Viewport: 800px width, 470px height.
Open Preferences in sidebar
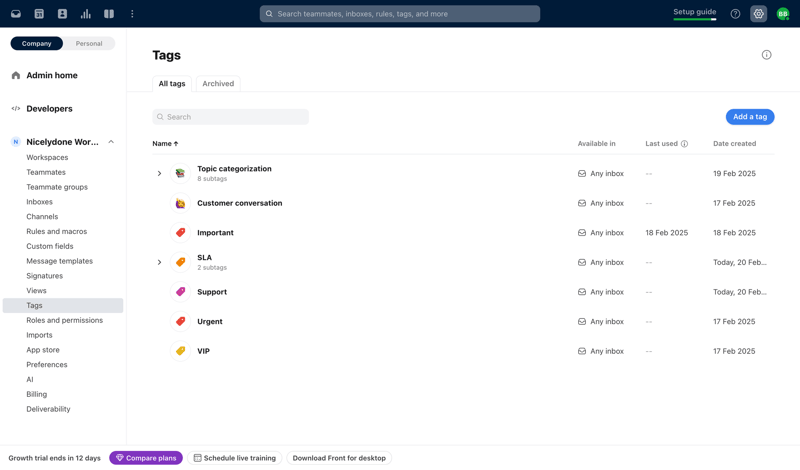pos(47,365)
